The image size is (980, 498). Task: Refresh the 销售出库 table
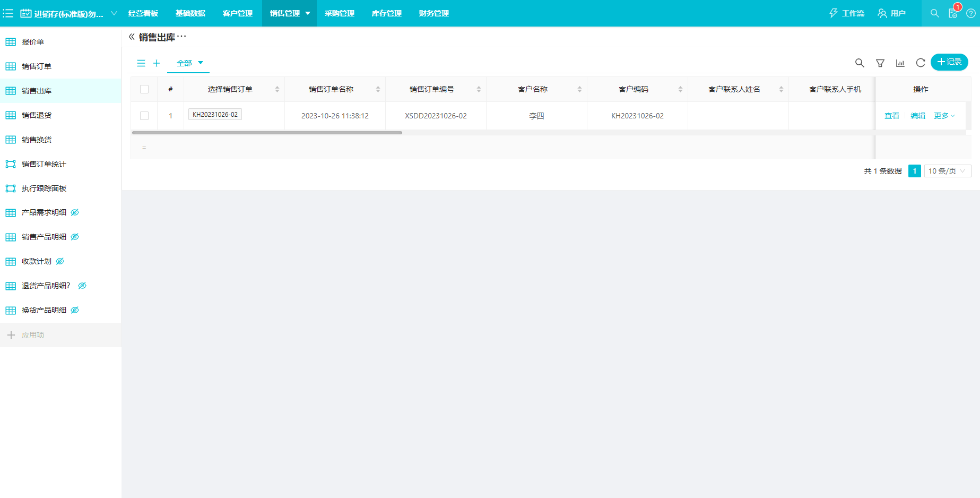pos(921,63)
